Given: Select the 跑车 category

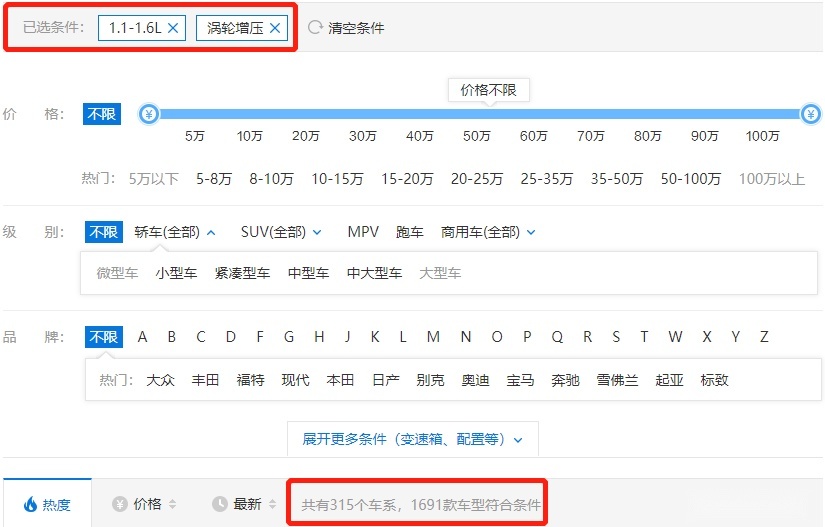Looking at the screenshot, I should point(410,232).
